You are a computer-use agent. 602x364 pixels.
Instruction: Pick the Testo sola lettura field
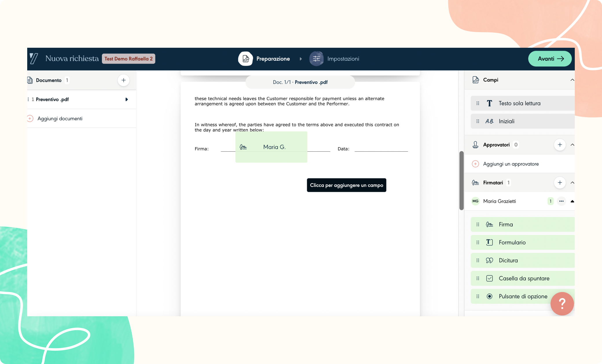(x=519, y=103)
